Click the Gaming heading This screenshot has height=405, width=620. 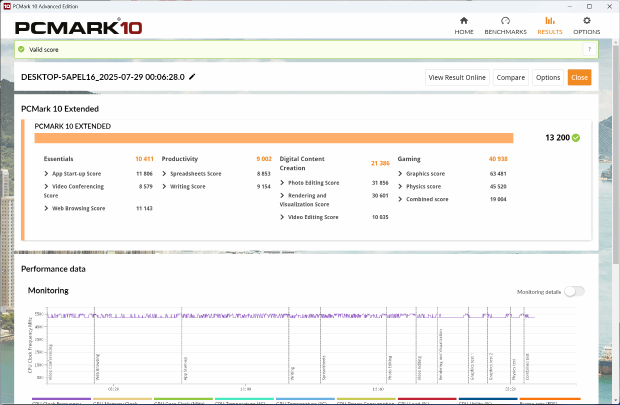[x=409, y=159]
